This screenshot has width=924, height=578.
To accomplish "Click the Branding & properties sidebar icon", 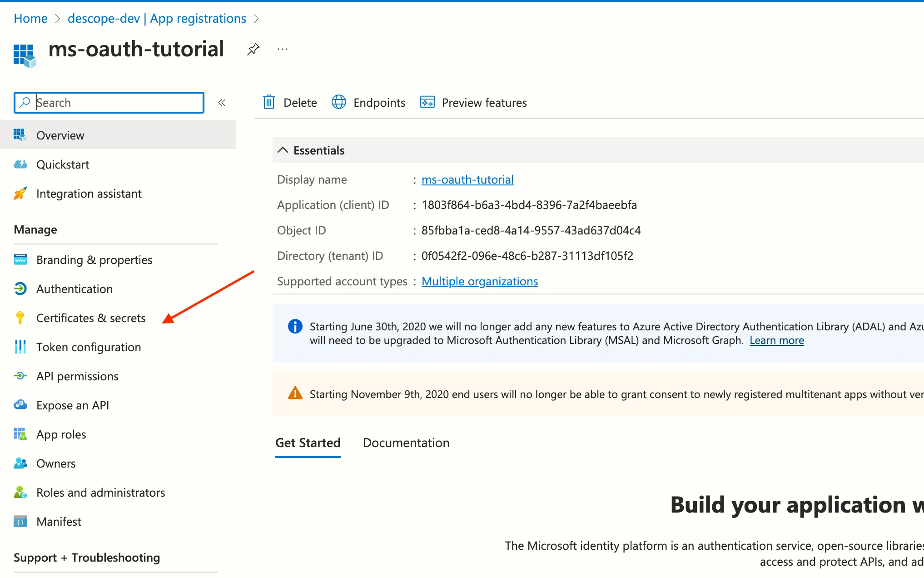I will (x=20, y=259).
